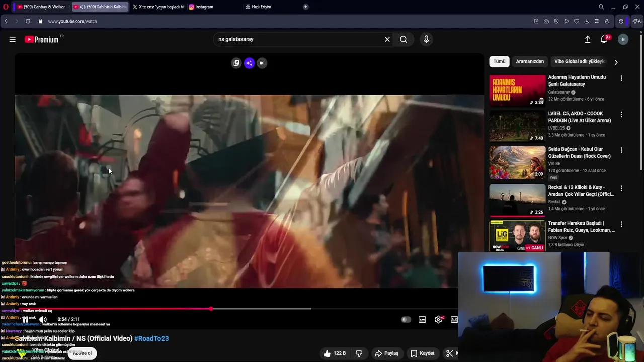Like the video, 122 B
The height and width of the screenshot is (362, 644).
coord(335,353)
